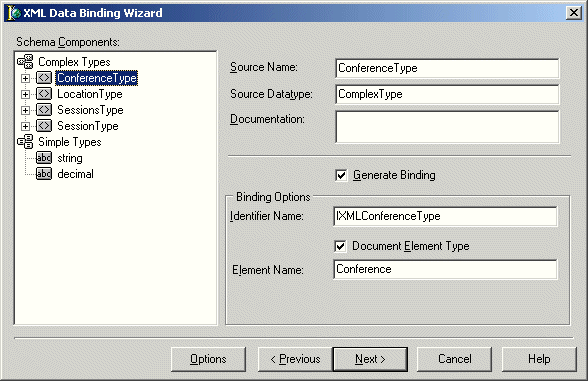The image size is (588, 381).
Task: Select the Complex Types root label
Action: pyautogui.click(x=74, y=62)
